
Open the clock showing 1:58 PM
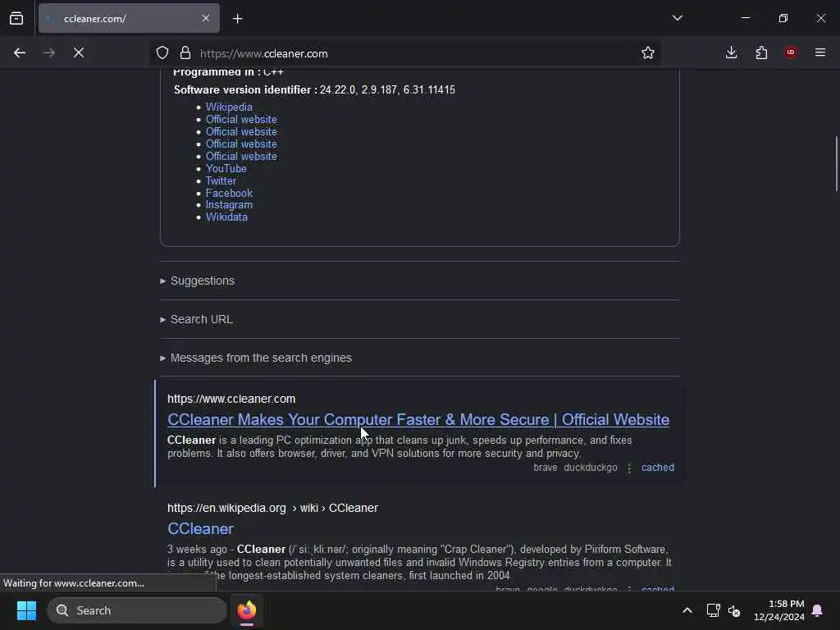click(779, 610)
